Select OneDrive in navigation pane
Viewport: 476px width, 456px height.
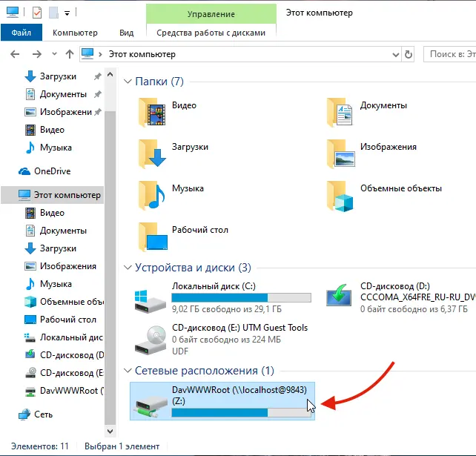tap(52, 171)
